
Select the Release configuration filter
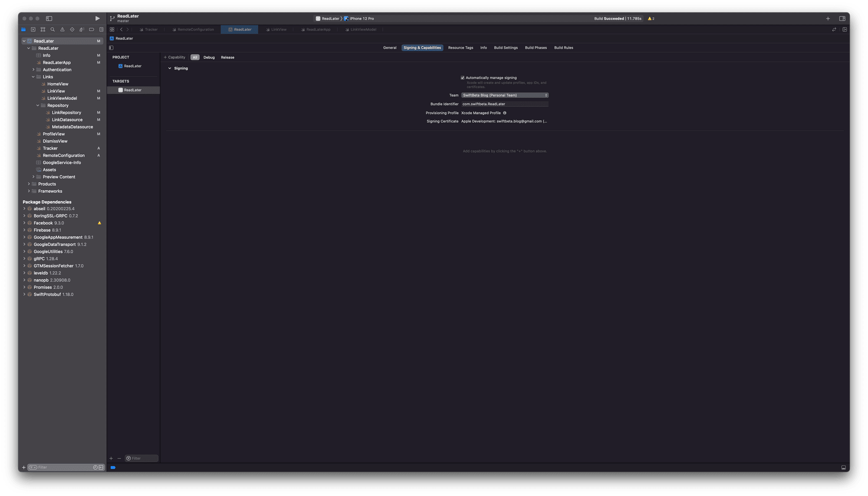coord(227,57)
